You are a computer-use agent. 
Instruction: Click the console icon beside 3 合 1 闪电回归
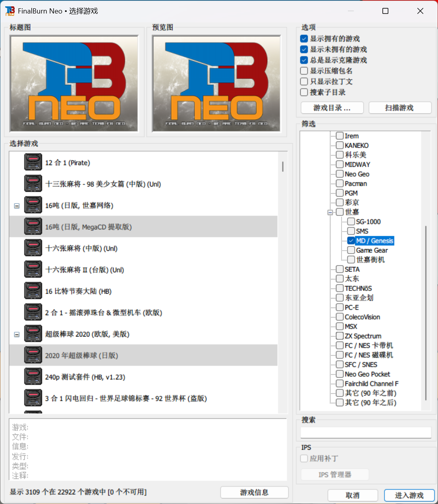click(x=33, y=398)
